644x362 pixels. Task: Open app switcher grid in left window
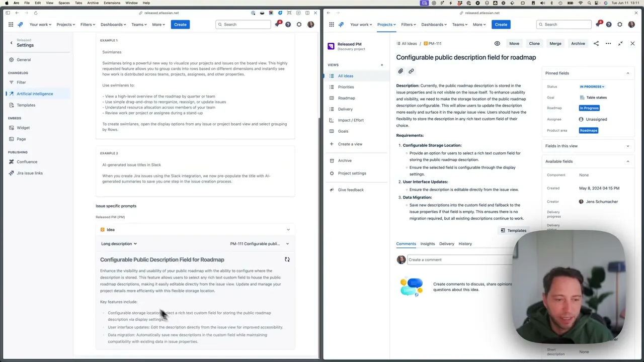coord(11,24)
